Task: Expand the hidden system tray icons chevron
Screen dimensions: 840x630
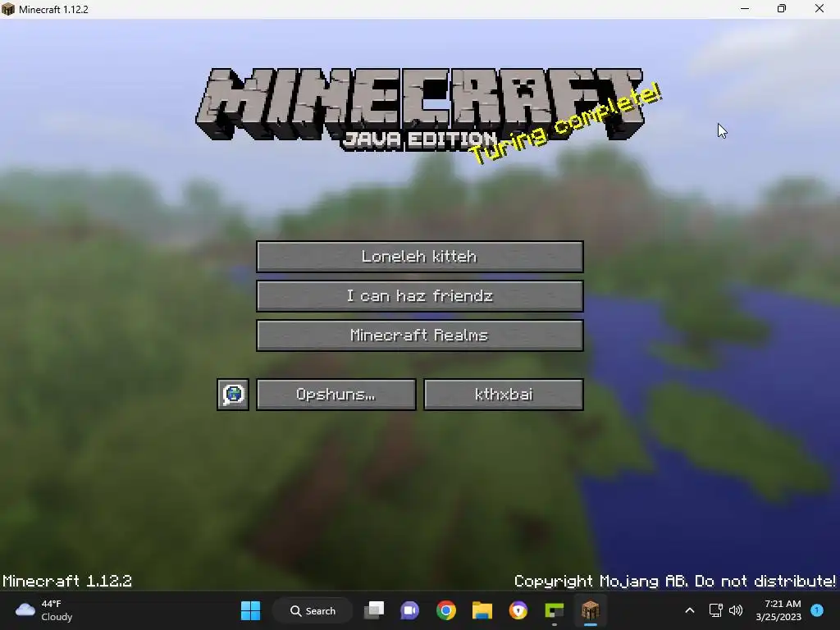Action: coord(690,610)
